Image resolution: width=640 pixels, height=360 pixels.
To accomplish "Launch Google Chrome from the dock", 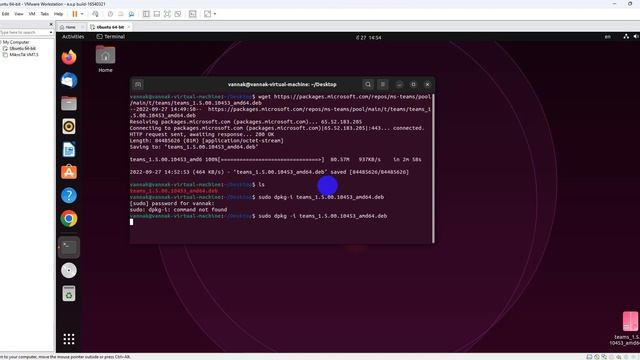I will (x=69, y=219).
